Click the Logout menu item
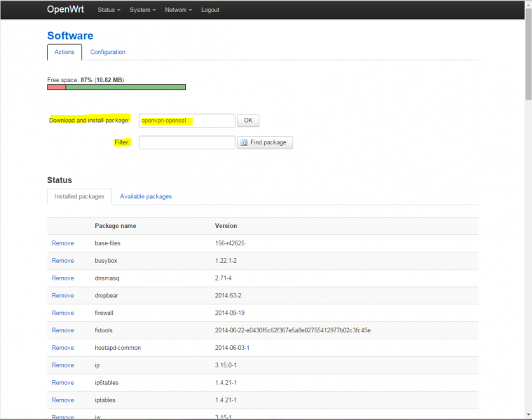 (210, 10)
